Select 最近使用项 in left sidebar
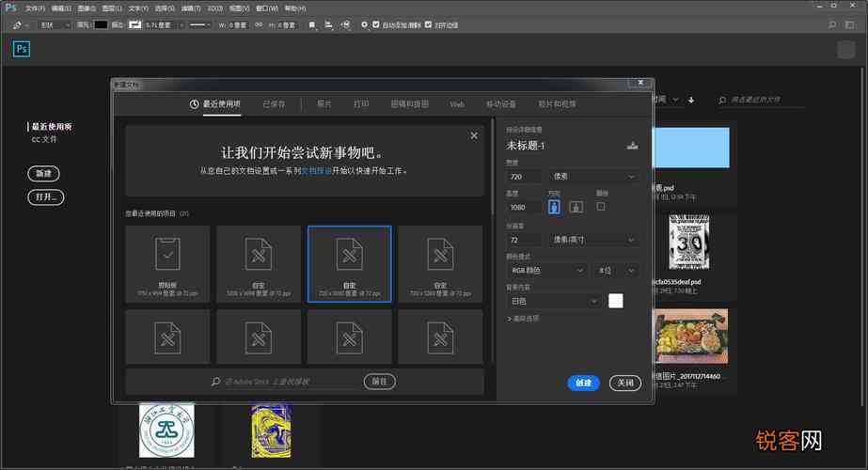The height and width of the screenshot is (470, 868). tap(52, 127)
